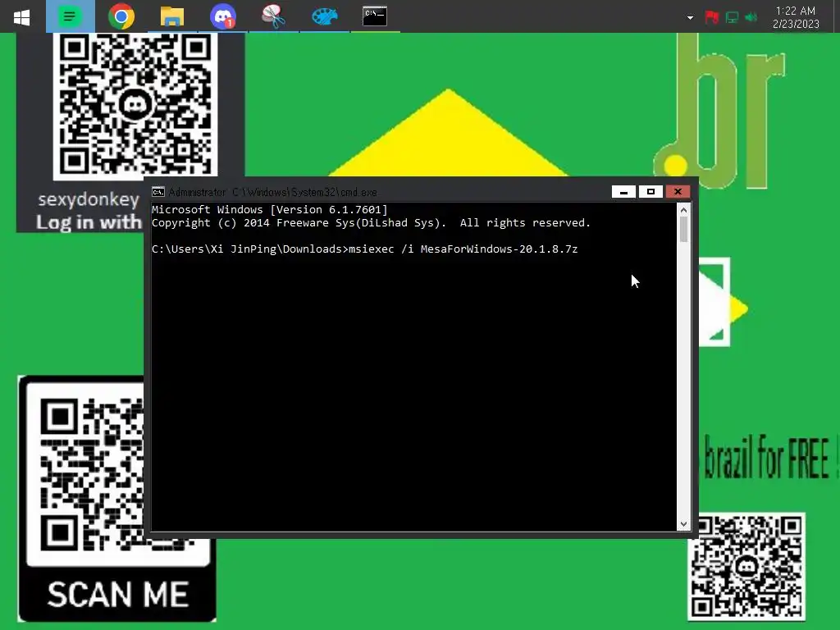Click the Copyright 2014 Freeware Sys line
The width and height of the screenshot is (840, 630).
tap(371, 223)
